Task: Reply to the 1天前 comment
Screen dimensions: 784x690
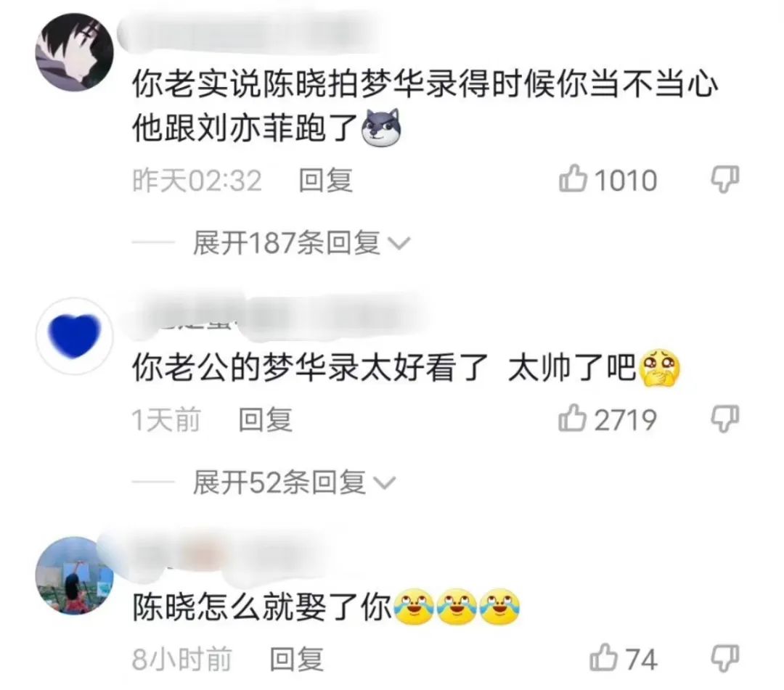Action: pos(265,419)
